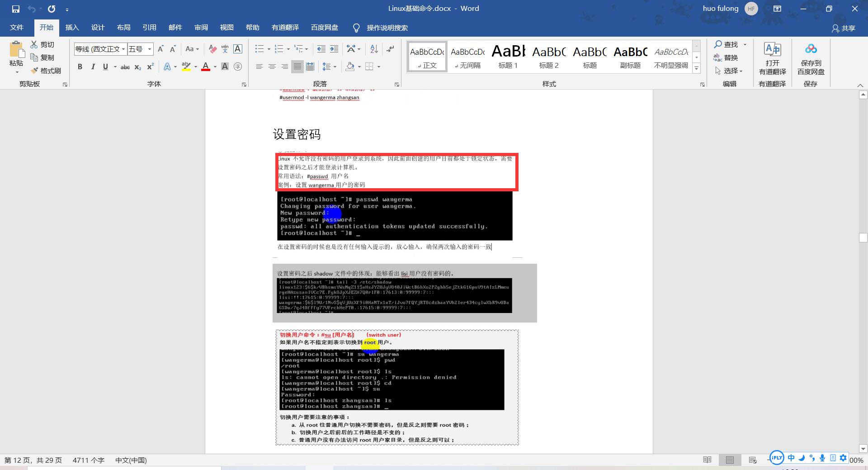868x470 pixels.
Task: Click the Paste clipboard icon
Action: click(16, 49)
